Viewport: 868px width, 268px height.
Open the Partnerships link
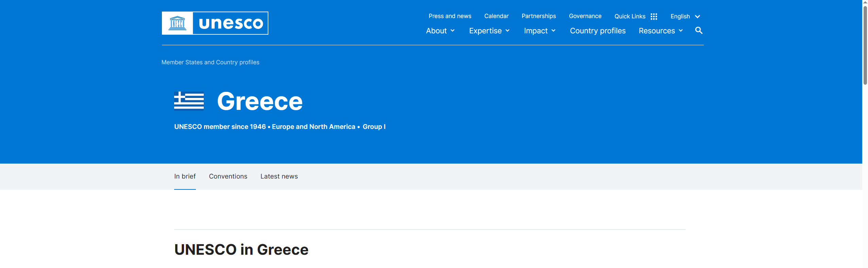click(x=539, y=16)
